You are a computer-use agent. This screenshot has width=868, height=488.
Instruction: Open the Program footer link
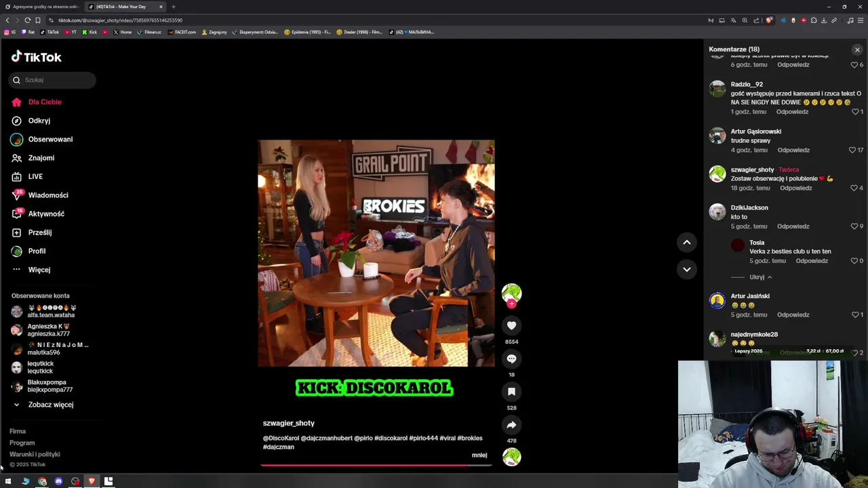point(22,443)
